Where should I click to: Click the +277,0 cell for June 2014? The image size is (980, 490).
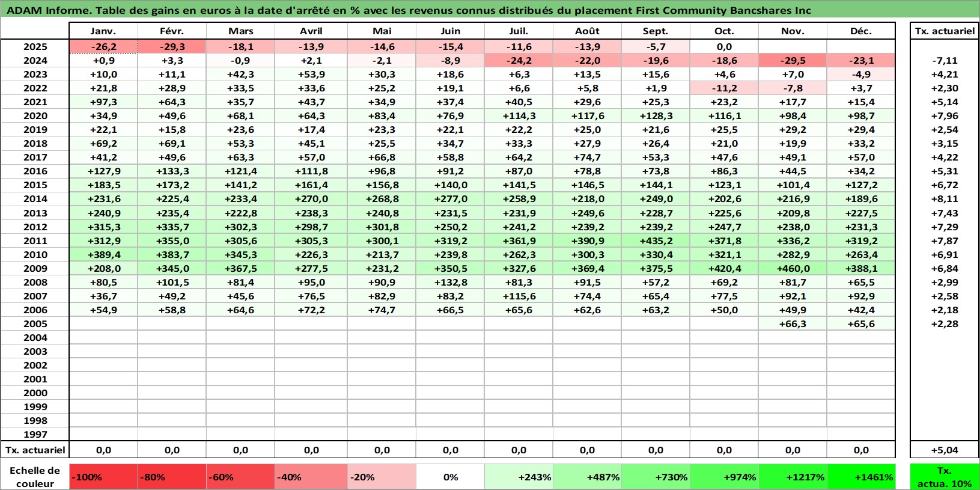(451, 199)
